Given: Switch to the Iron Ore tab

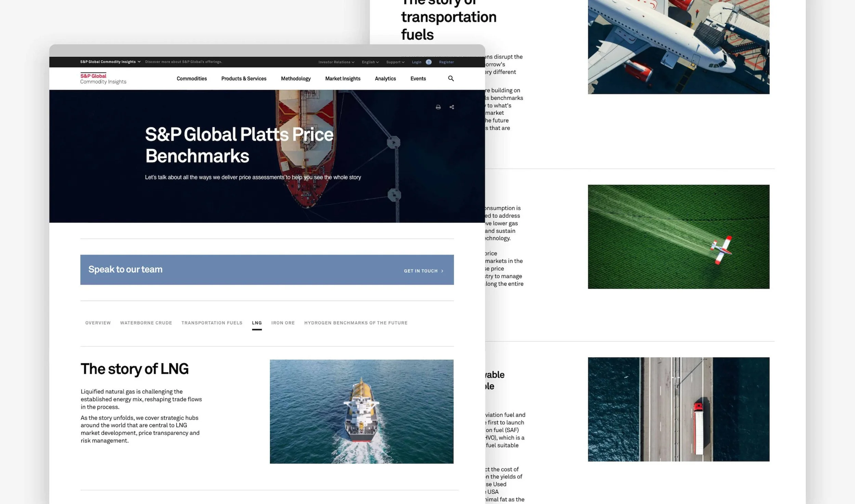Looking at the screenshot, I should pyautogui.click(x=283, y=323).
